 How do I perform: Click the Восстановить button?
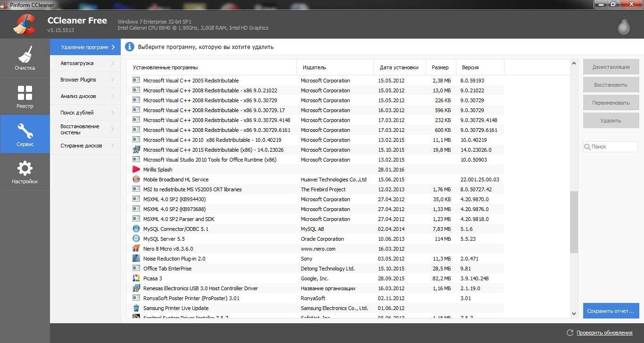click(611, 85)
